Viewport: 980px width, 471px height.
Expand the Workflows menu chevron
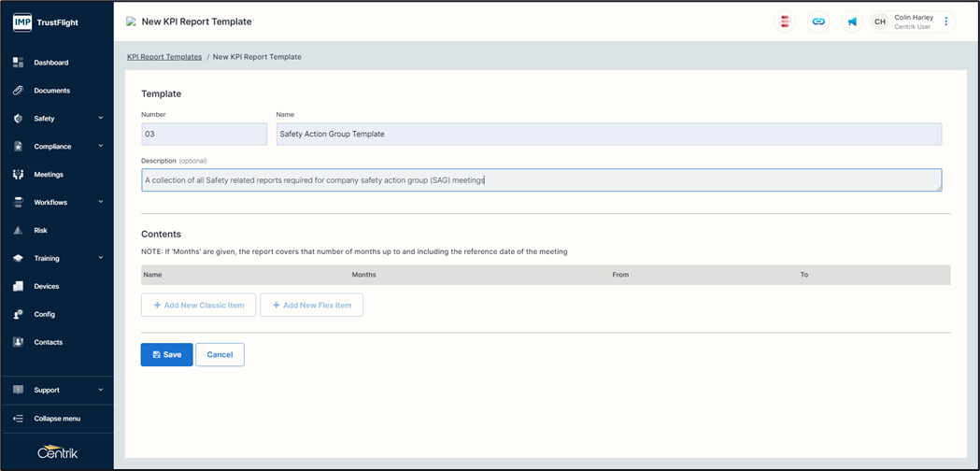[101, 202]
